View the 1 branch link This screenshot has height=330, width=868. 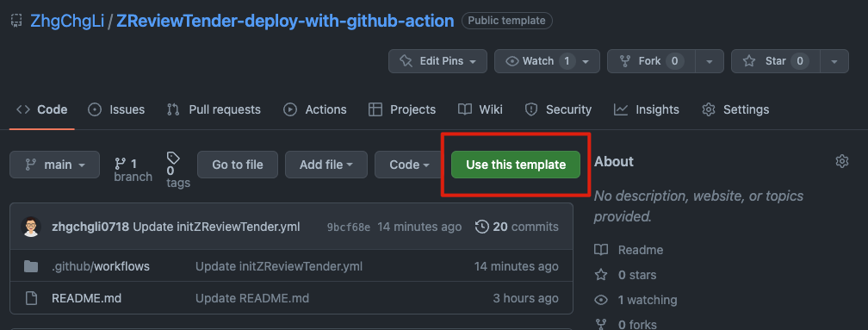coord(133,170)
